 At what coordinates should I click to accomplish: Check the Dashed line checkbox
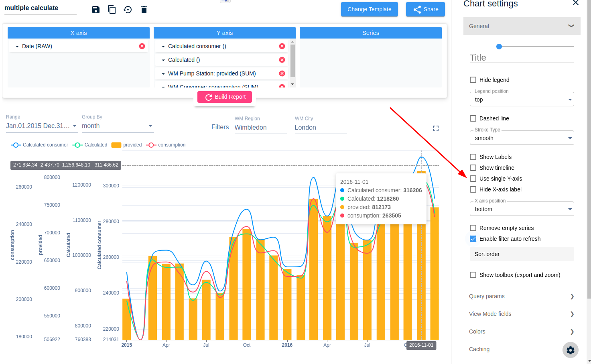pos(473,118)
